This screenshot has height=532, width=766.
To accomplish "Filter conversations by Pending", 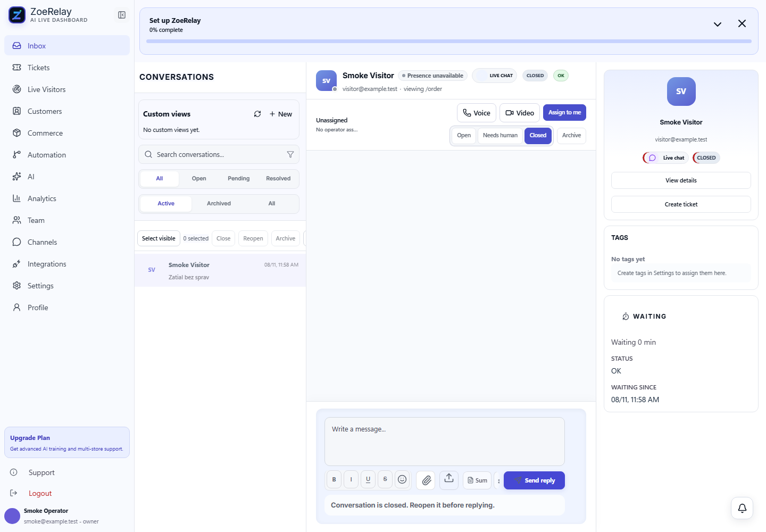I will 239,179.
